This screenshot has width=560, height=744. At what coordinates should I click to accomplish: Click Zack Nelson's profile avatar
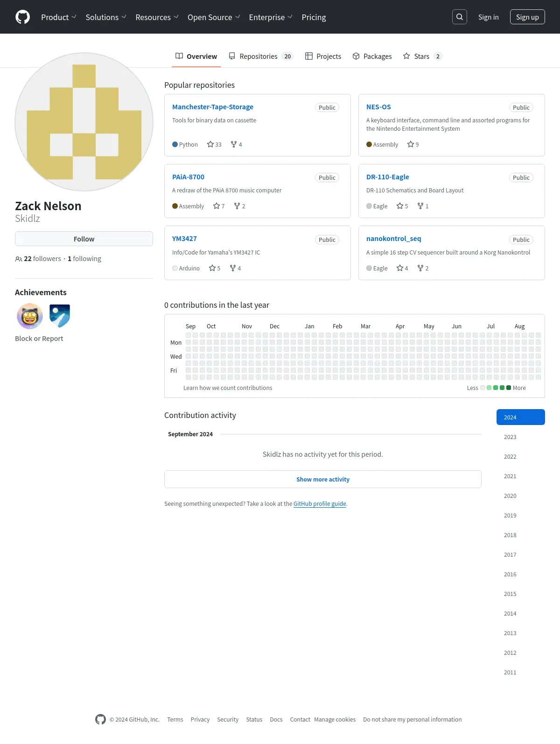pyautogui.click(x=84, y=122)
